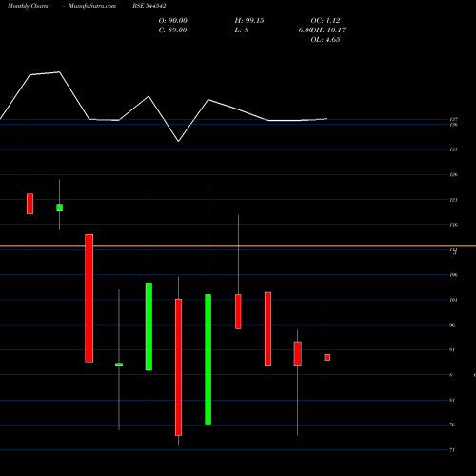This screenshot has width=476, height=476.
Task: Click the 71 price axis label
Action: point(452,450)
